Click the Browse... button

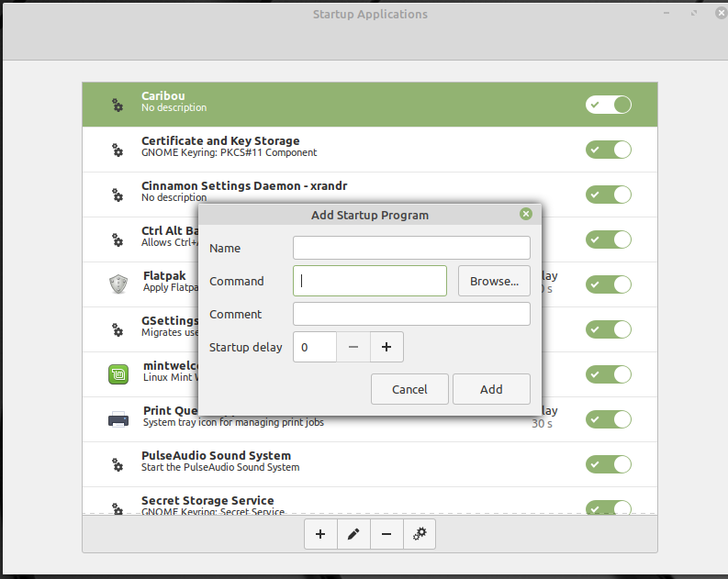point(494,281)
